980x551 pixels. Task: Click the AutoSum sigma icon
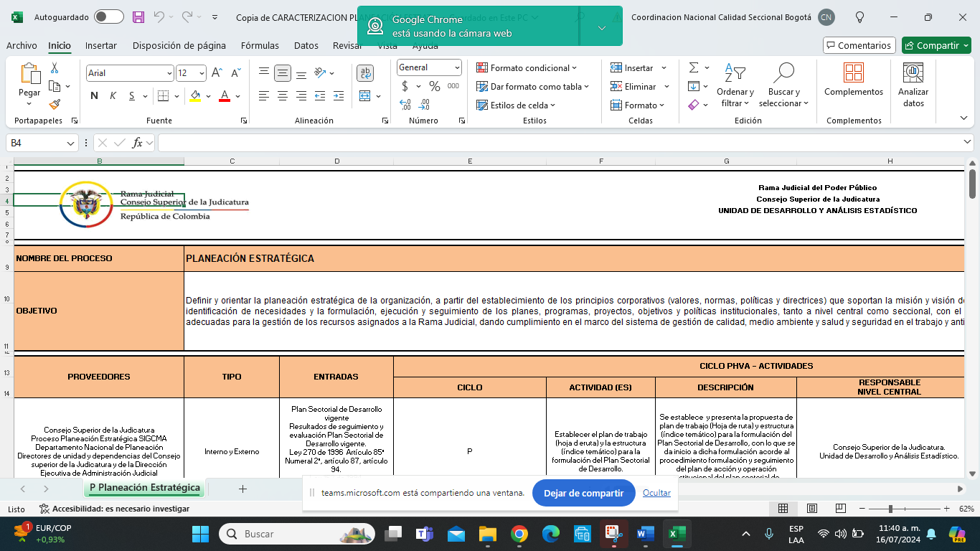(694, 67)
